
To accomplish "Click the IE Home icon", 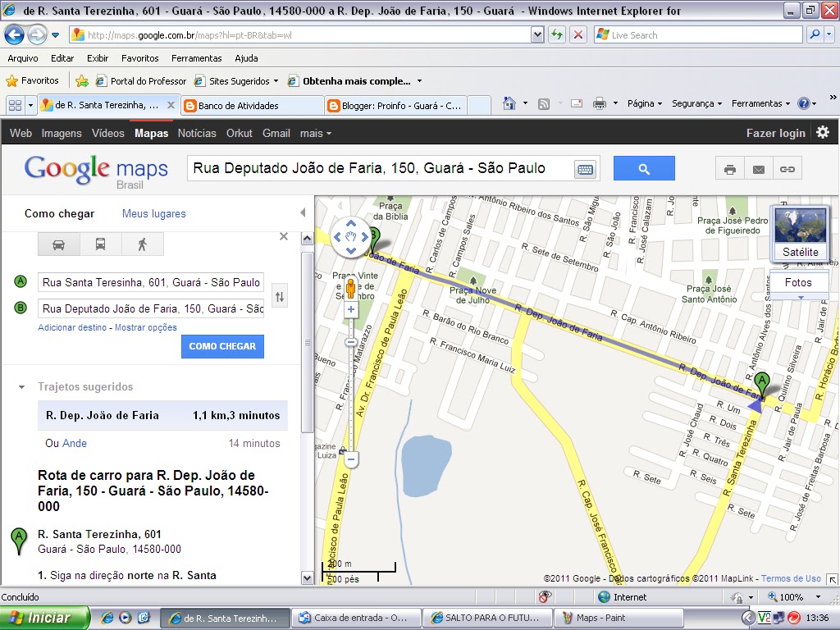I will (509, 103).
